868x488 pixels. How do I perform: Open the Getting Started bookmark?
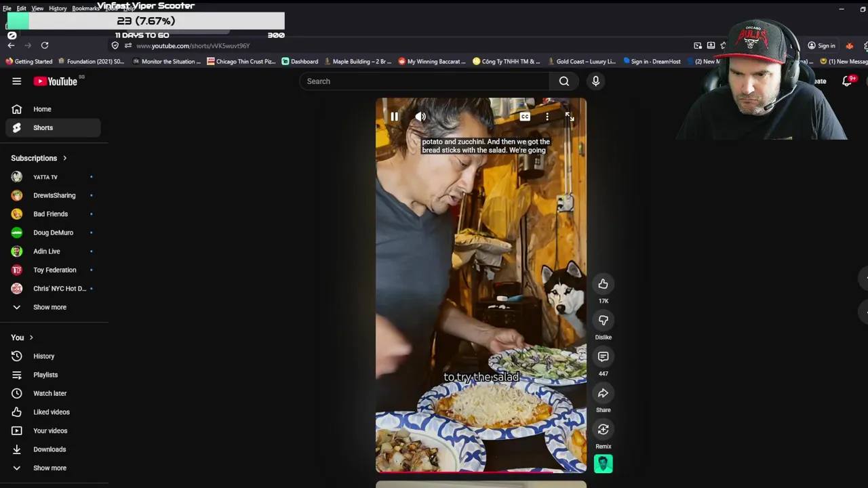[x=28, y=62]
